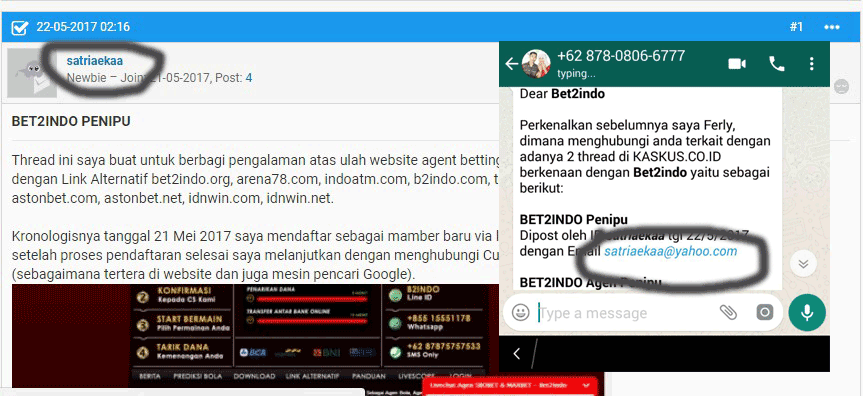The width and height of the screenshot is (863, 396).
Task: Attach a file with paperclip icon
Action: [x=728, y=312]
